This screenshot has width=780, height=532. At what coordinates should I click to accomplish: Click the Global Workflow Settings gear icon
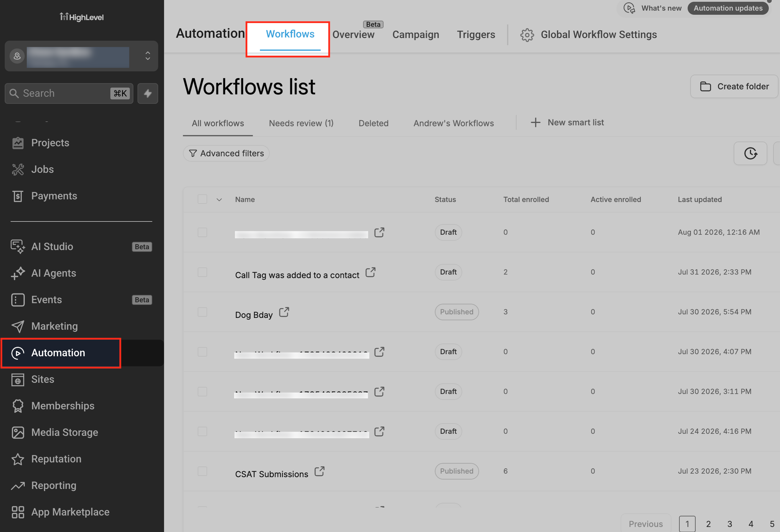click(x=527, y=35)
